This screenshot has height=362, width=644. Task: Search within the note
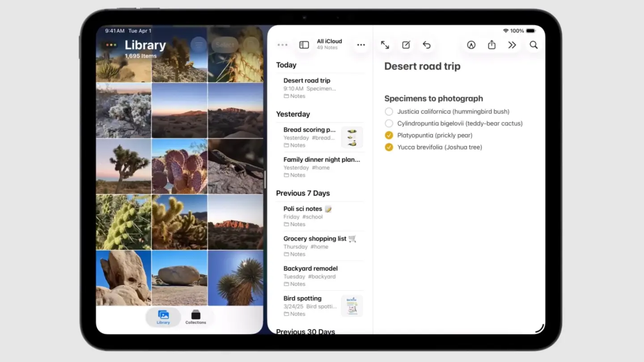[x=534, y=45]
